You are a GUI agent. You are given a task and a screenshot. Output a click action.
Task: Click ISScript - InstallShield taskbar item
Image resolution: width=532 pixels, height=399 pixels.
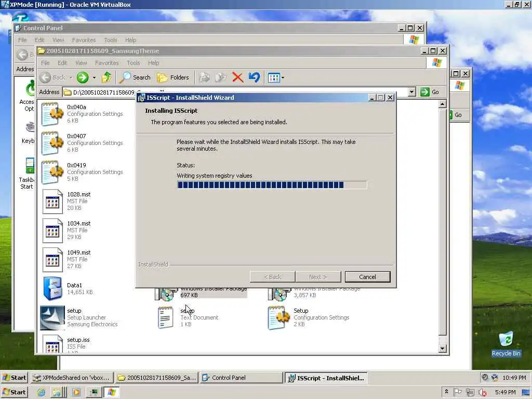pos(326,378)
